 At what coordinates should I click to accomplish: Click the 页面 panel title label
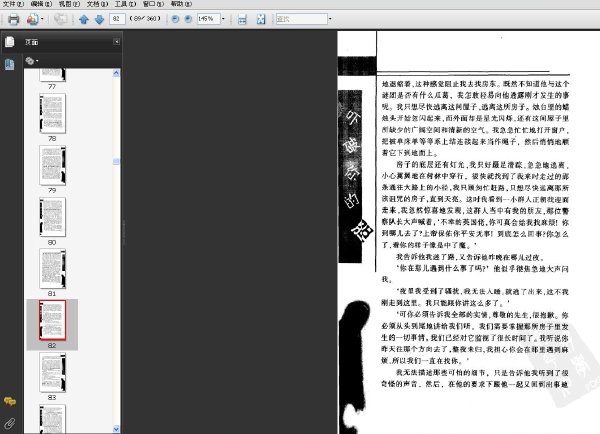point(32,42)
